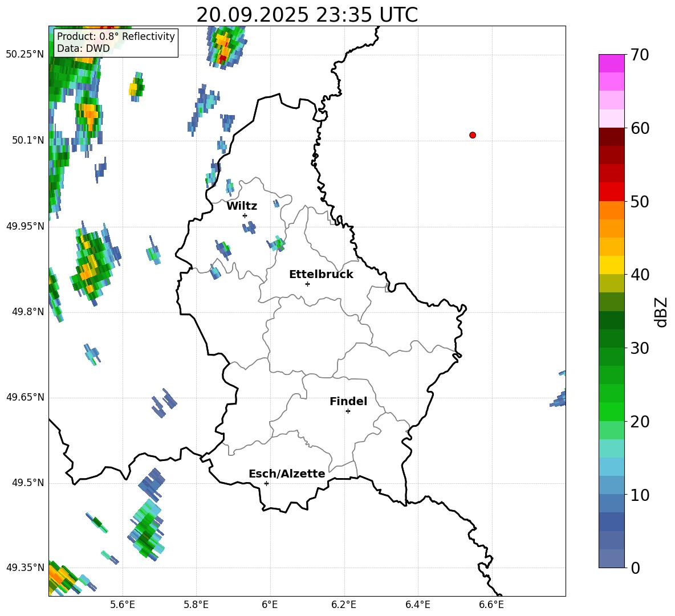This screenshot has height=616, width=675.
Task: Select the Findel city label
Action: tap(348, 401)
